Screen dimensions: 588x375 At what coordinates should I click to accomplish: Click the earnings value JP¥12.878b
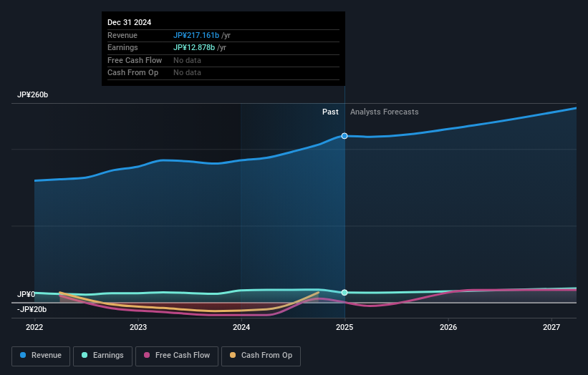pyautogui.click(x=194, y=47)
